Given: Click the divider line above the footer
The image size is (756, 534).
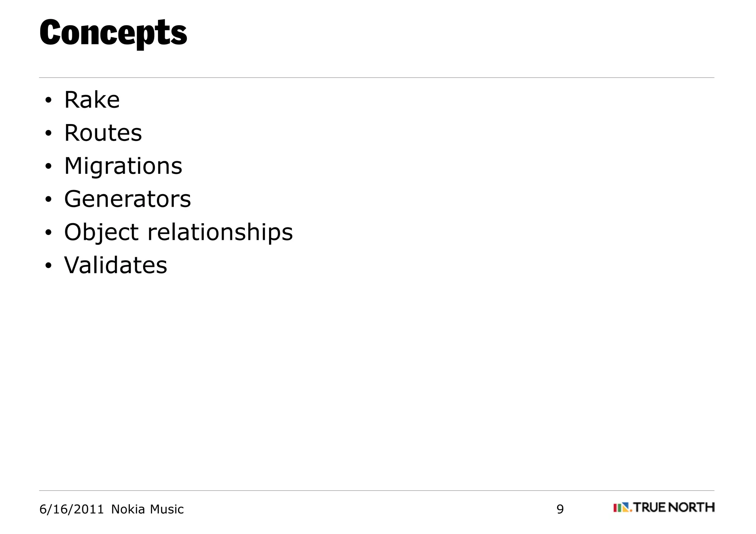Looking at the screenshot, I should pyautogui.click(x=377, y=491).
